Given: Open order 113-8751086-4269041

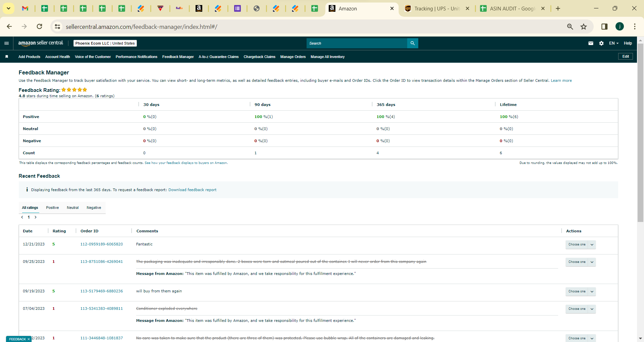Looking at the screenshot, I should (102, 262).
